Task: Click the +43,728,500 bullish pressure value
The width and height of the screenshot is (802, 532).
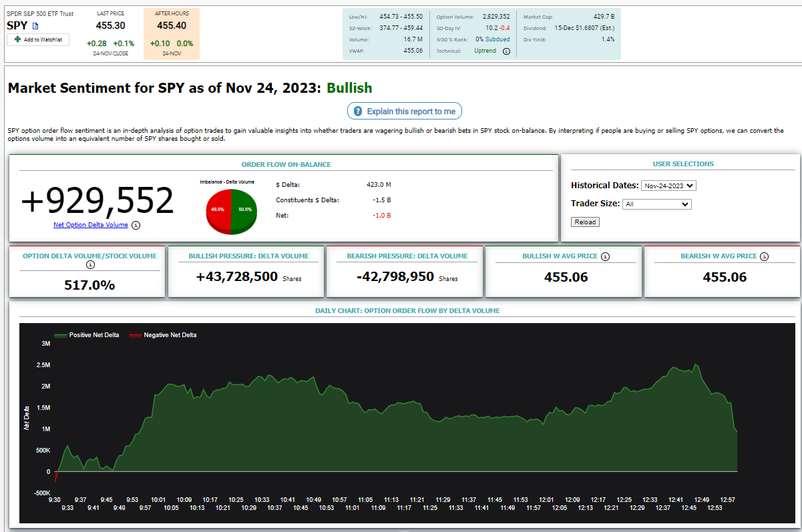Action: 237,276
